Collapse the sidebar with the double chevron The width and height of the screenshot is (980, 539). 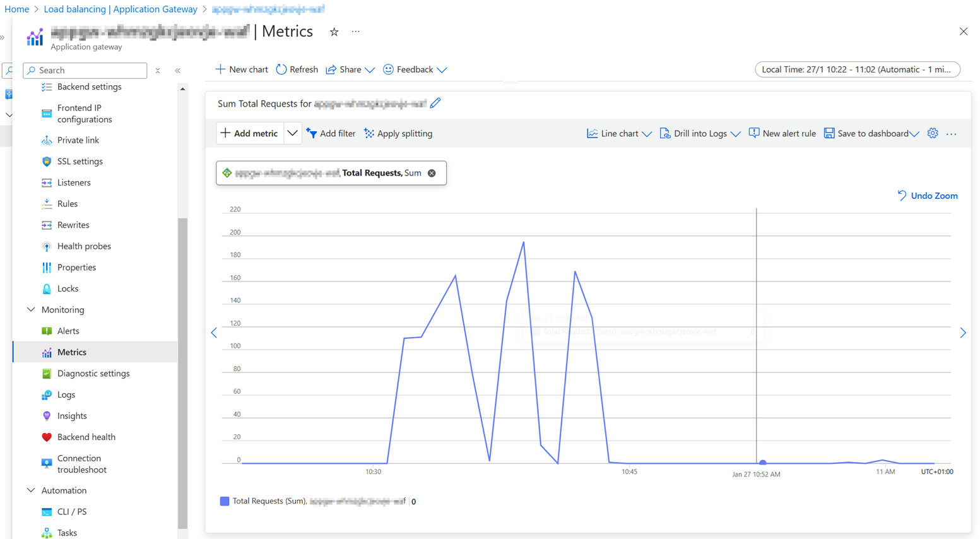click(177, 70)
